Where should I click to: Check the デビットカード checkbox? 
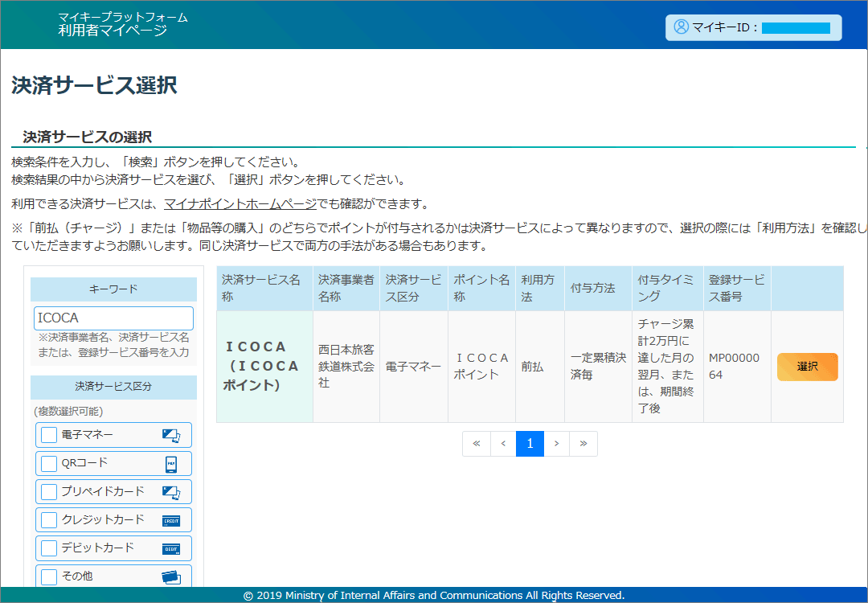tap(49, 548)
